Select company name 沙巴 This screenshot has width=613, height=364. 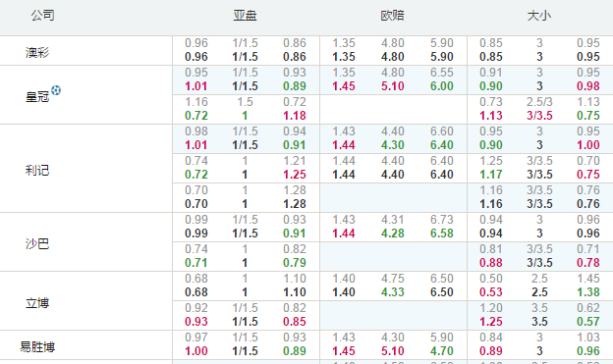[37, 243]
